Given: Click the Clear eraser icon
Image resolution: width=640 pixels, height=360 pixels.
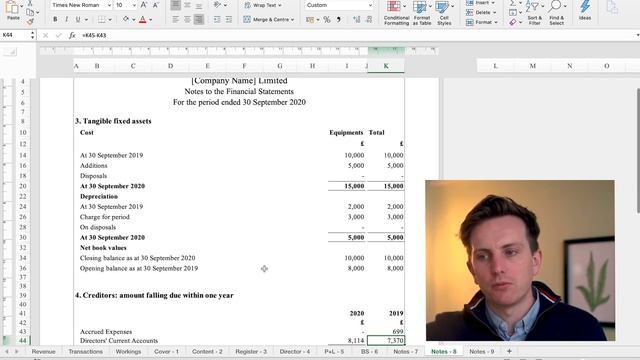Looking at the screenshot, I should pos(513,22).
